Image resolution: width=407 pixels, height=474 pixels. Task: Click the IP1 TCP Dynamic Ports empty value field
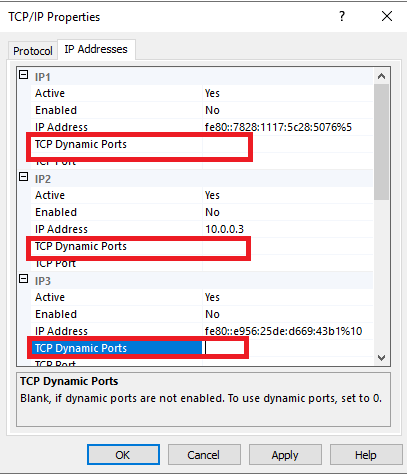click(x=288, y=144)
